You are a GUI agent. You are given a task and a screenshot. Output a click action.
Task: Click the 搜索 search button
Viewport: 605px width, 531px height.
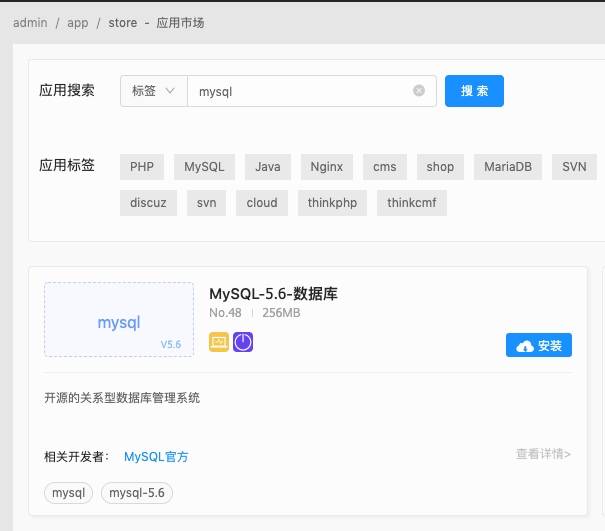(474, 91)
